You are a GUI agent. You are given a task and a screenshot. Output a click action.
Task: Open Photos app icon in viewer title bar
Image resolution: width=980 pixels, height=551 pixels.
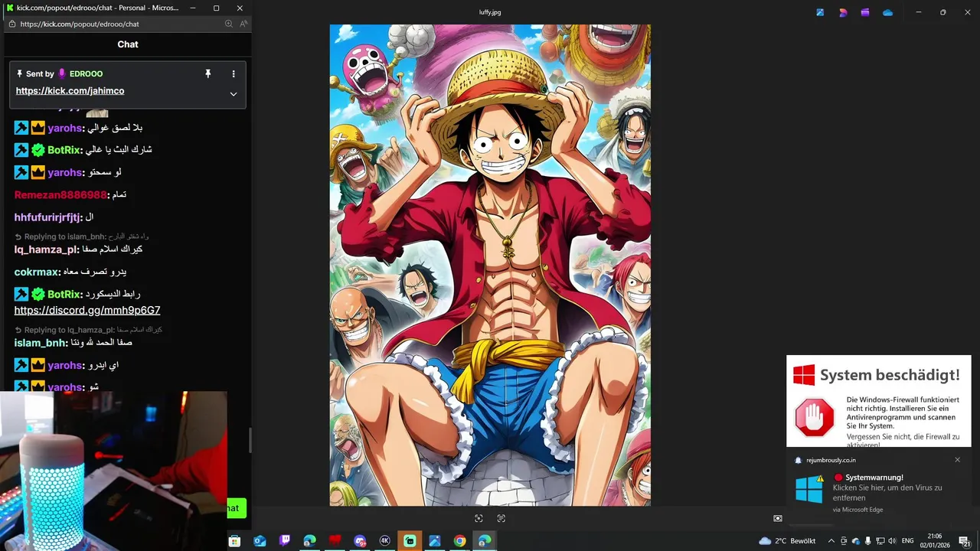click(820, 12)
